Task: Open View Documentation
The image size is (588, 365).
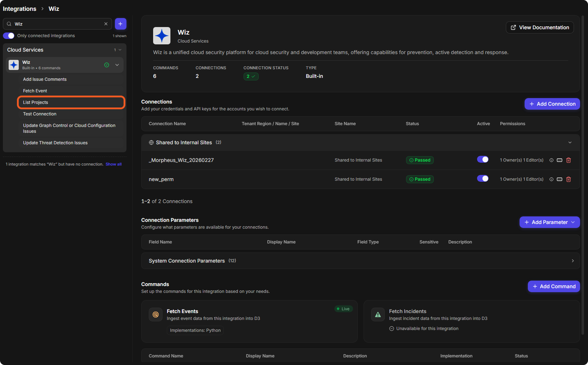Action: (540, 27)
